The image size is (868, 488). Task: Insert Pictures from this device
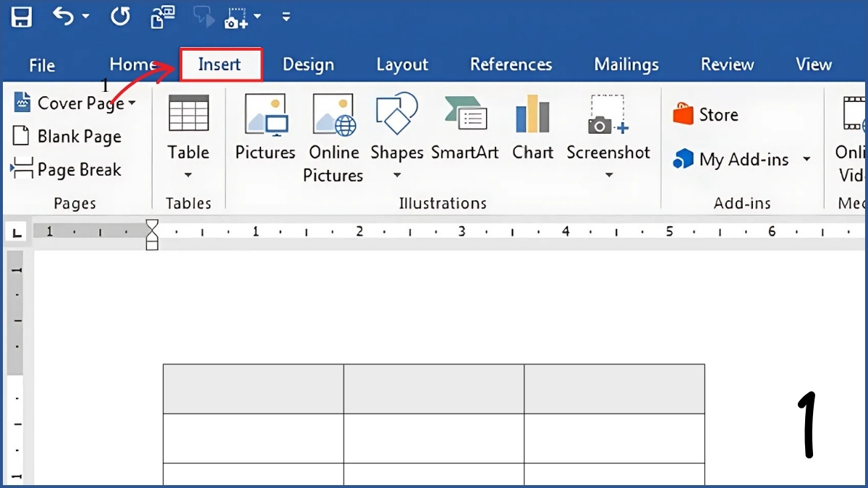tap(265, 128)
